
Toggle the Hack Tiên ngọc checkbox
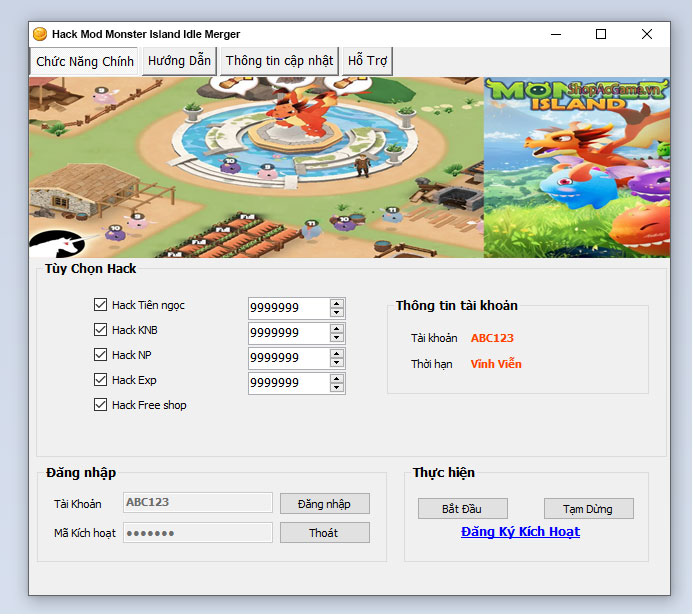(x=100, y=305)
